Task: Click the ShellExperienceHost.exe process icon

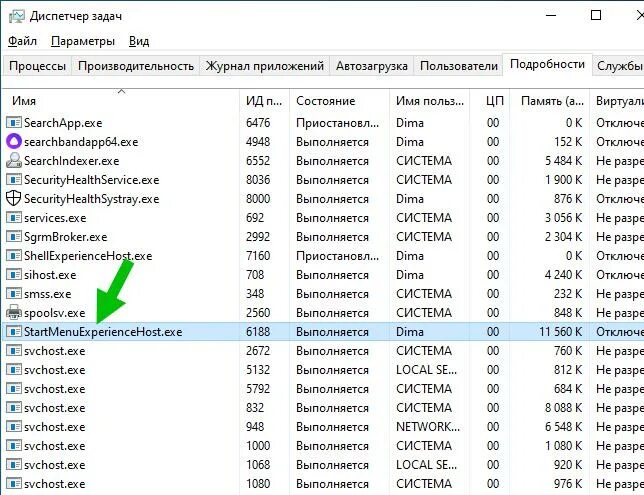Action: (14, 256)
